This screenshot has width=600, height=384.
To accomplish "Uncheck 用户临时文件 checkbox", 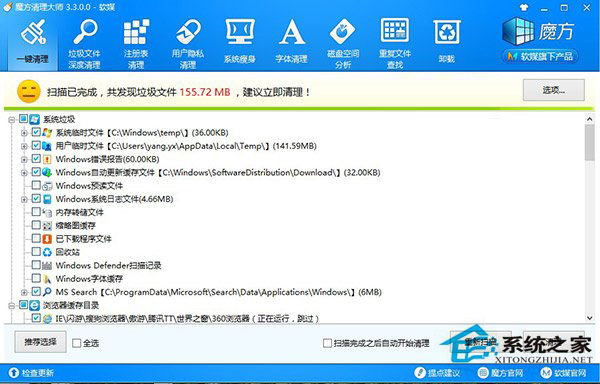I will coord(36,146).
